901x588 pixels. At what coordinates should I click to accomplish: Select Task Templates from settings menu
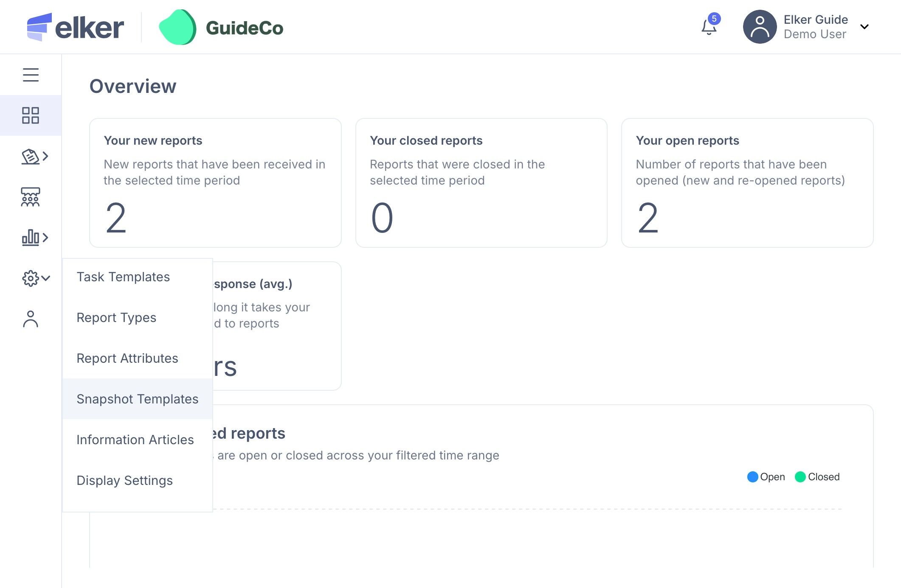[x=123, y=277]
